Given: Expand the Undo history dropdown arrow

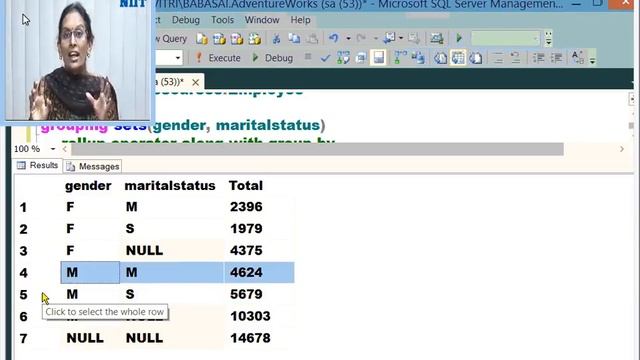Looking at the screenshot, I should tap(348, 38).
